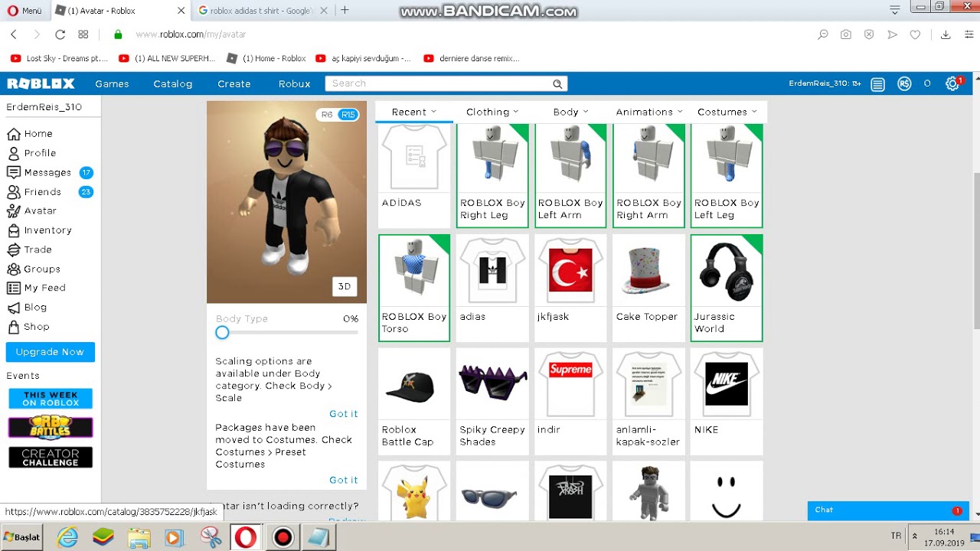The image size is (980, 551).
Task: Unequip Jurassic World headphones
Action: coord(727,288)
